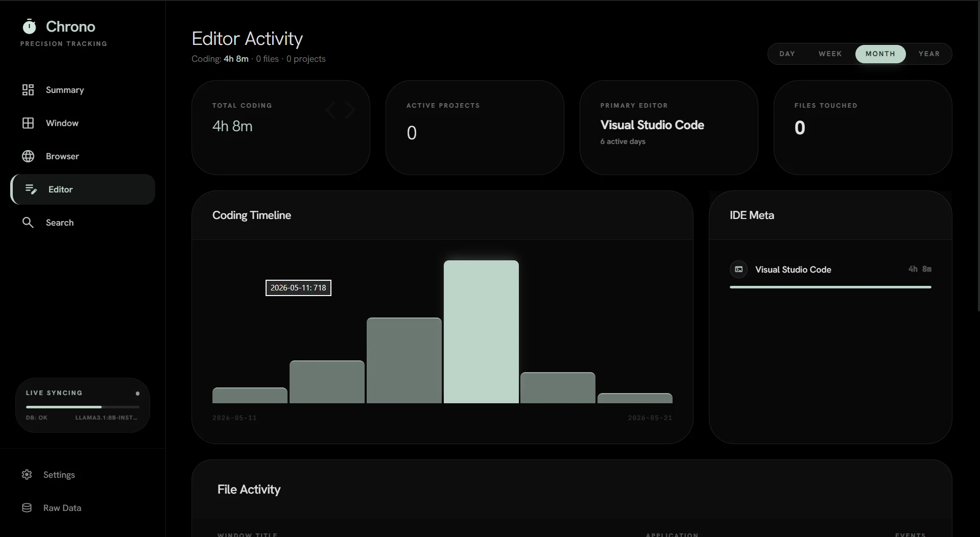Click the Settings gear icon
Screen dimensions: 980x537
(27, 475)
